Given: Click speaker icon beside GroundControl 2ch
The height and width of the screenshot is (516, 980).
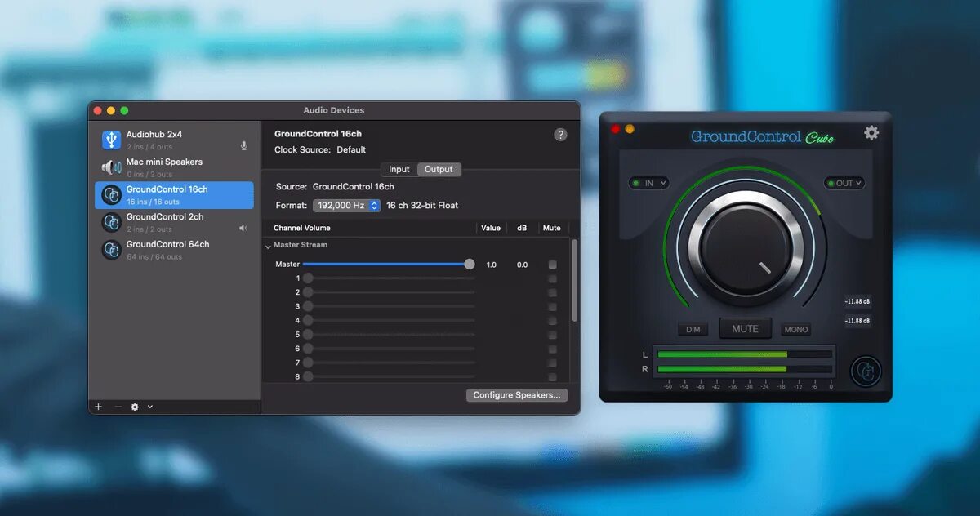Looking at the screenshot, I should click(x=243, y=229).
